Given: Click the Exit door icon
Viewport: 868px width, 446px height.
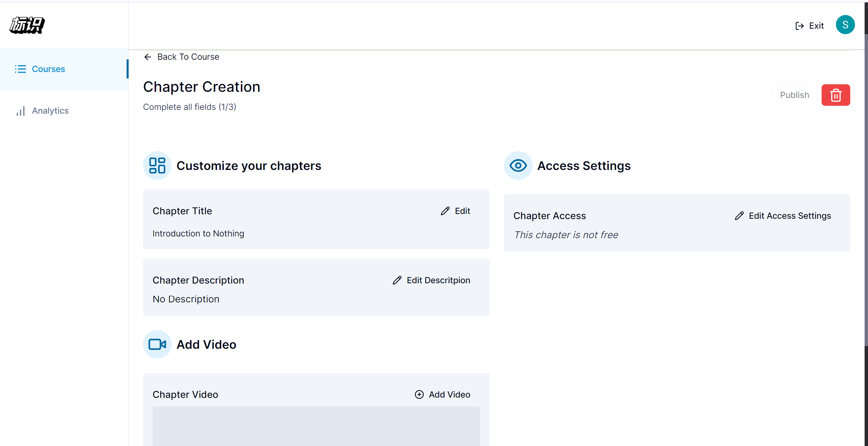Looking at the screenshot, I should coord(799,26).
